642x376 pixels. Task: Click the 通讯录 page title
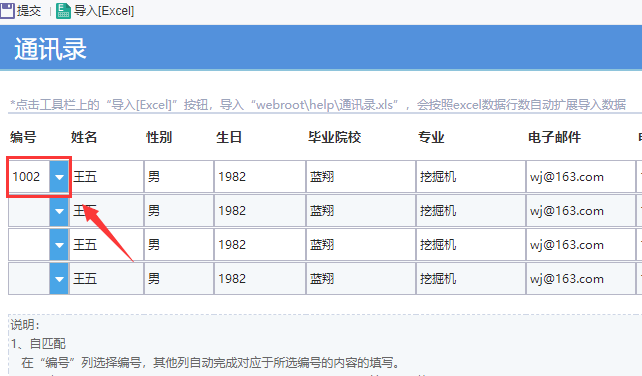[x=50, y=49]
